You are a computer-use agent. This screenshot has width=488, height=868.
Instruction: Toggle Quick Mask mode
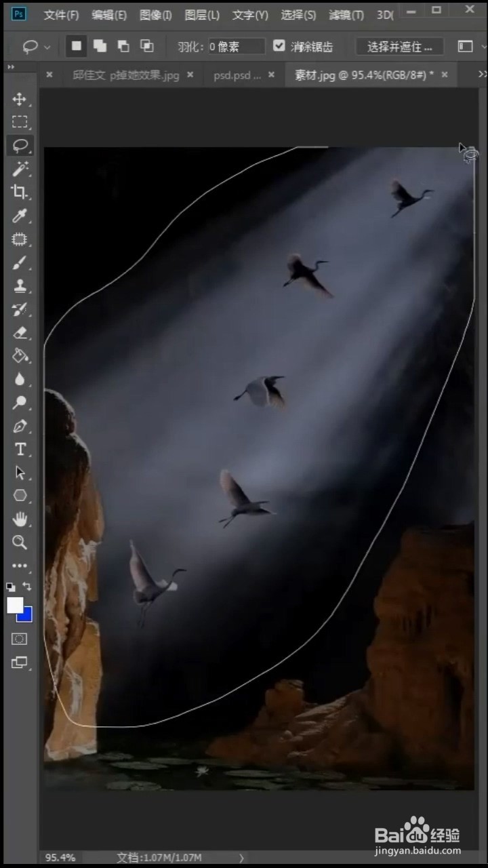click(x=20, y=639)
